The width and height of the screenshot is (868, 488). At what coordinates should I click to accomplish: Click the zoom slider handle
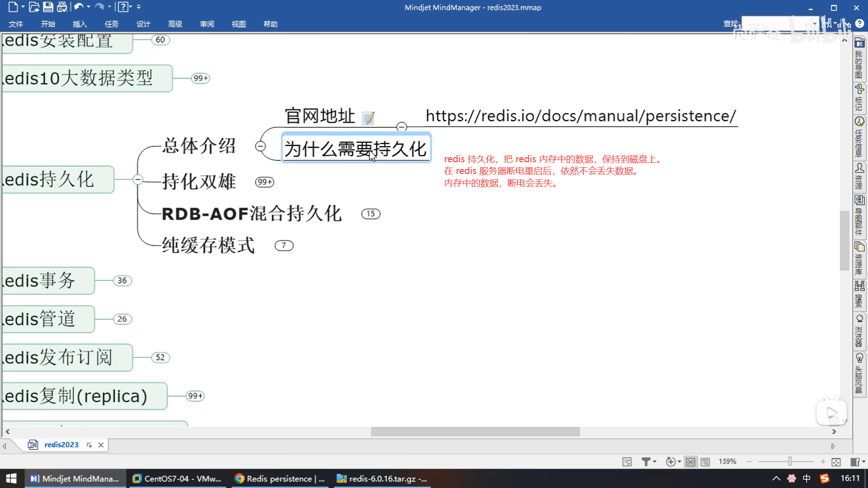[x=790, y=461]
